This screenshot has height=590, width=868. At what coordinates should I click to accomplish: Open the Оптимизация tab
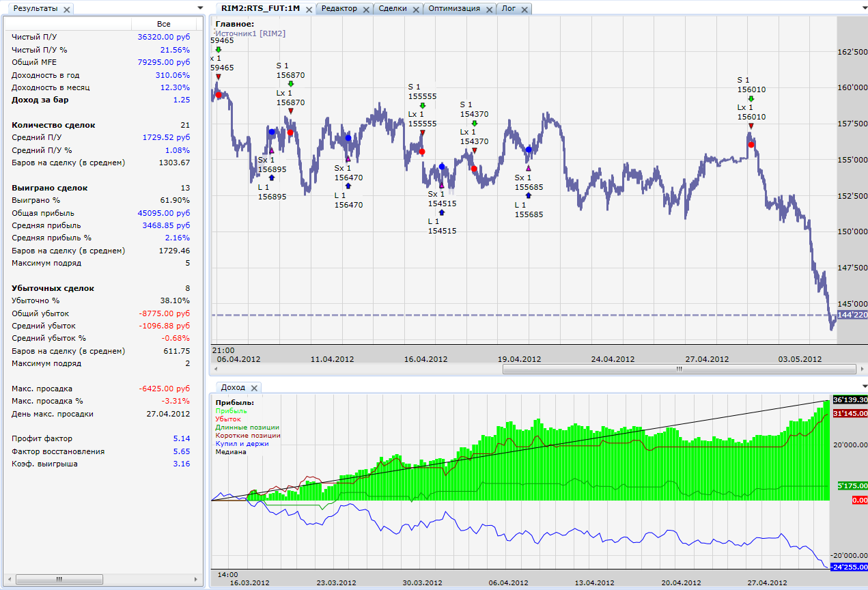[453, 9]
